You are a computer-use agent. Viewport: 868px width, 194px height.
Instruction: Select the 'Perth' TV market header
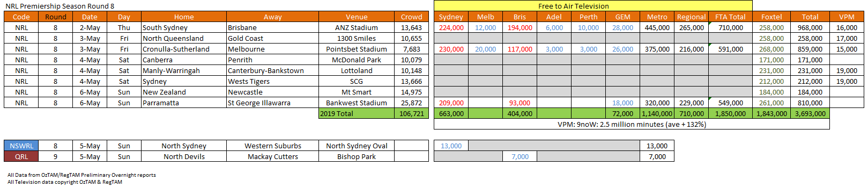(589, 17)
